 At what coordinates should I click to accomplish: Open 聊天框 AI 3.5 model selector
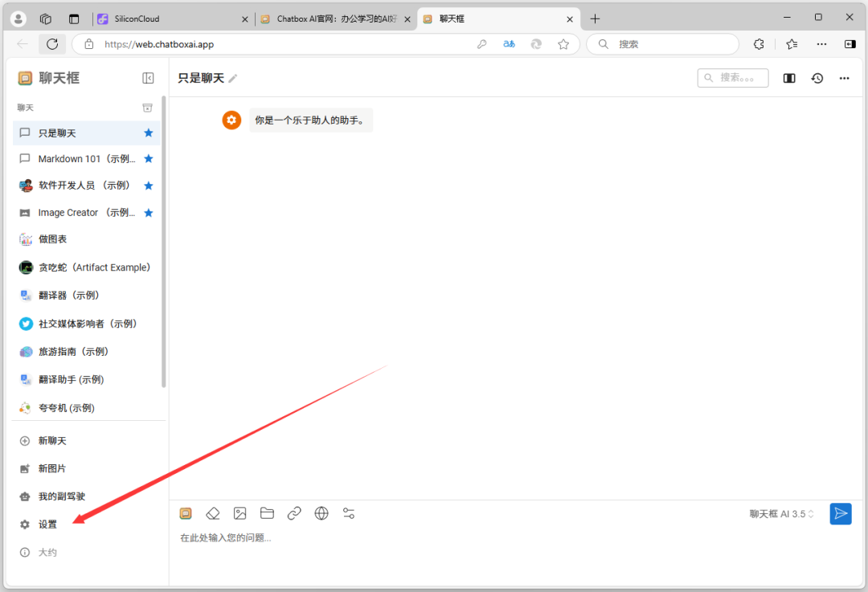point(782,514)
